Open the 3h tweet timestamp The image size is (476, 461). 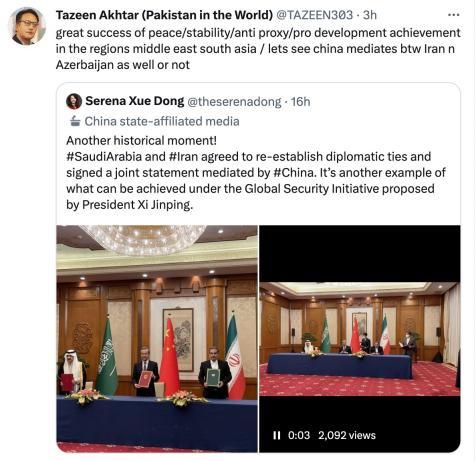pos(370,15)
